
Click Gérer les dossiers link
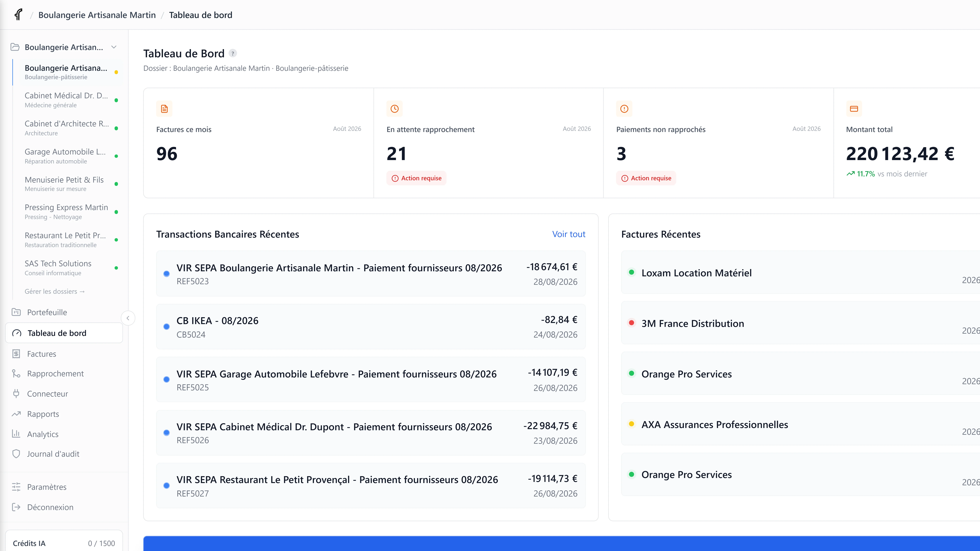(x=55, y=292)
